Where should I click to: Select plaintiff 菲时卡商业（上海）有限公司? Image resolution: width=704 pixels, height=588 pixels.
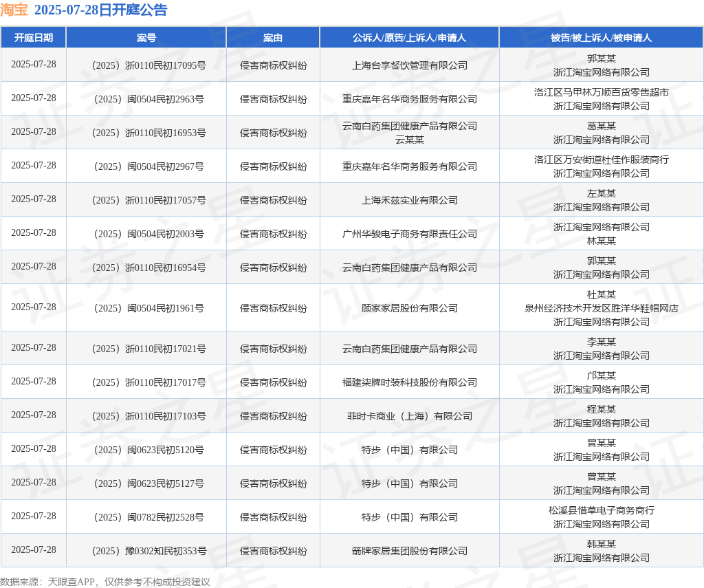410,416
